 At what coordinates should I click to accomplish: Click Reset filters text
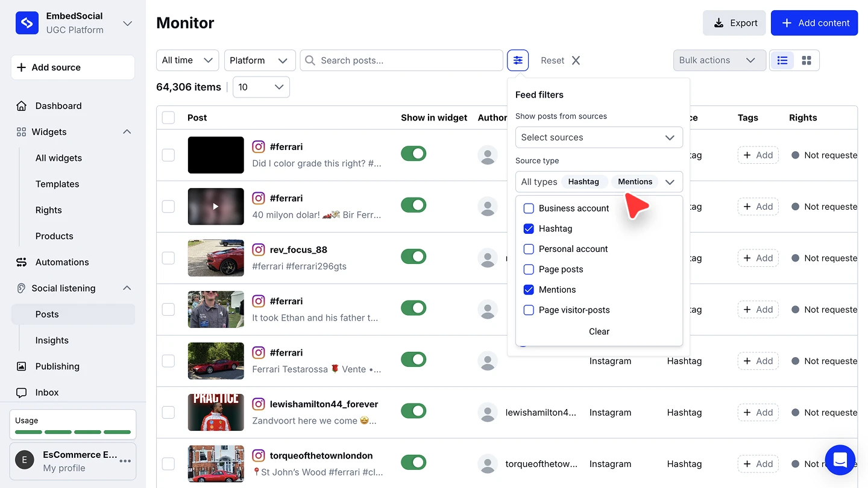click(x=552, y=60)
